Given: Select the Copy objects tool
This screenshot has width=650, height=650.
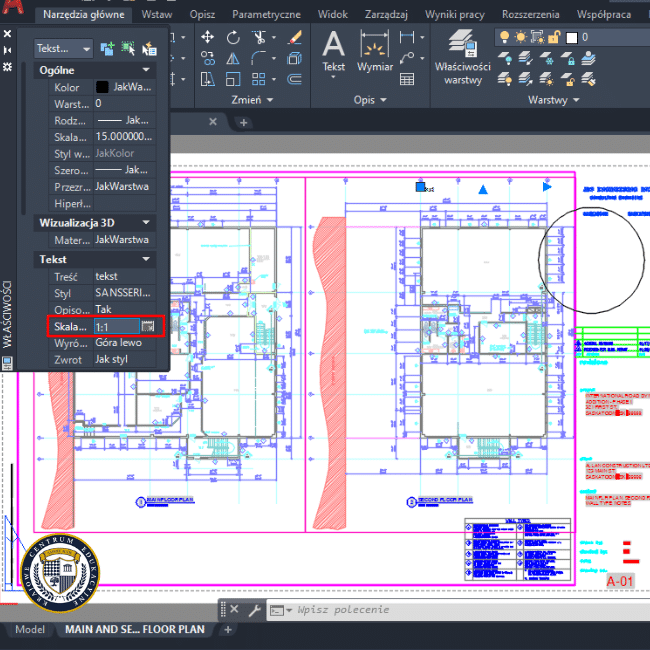Looking at the screenshot, I should [x=207, y=58].
